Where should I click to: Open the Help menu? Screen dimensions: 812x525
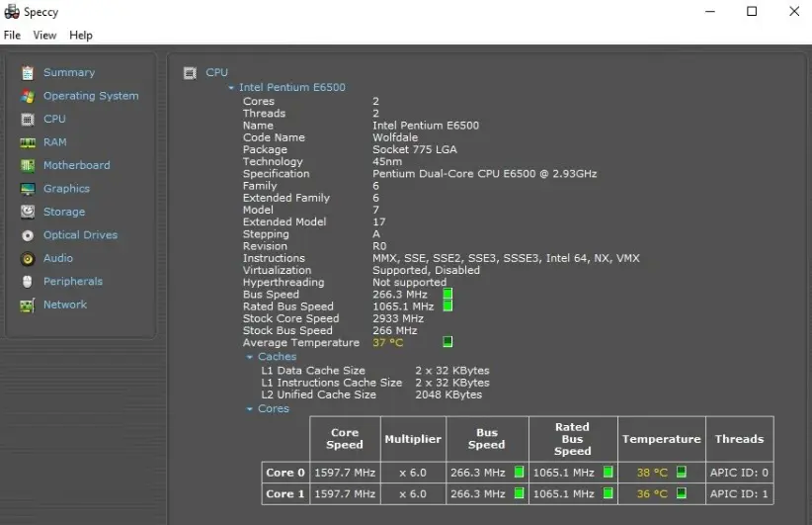[x=81, y=36]
